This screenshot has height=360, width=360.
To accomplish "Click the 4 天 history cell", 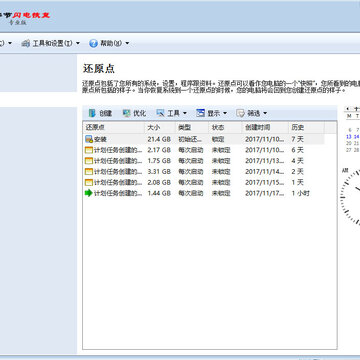I will click(298, 161).
